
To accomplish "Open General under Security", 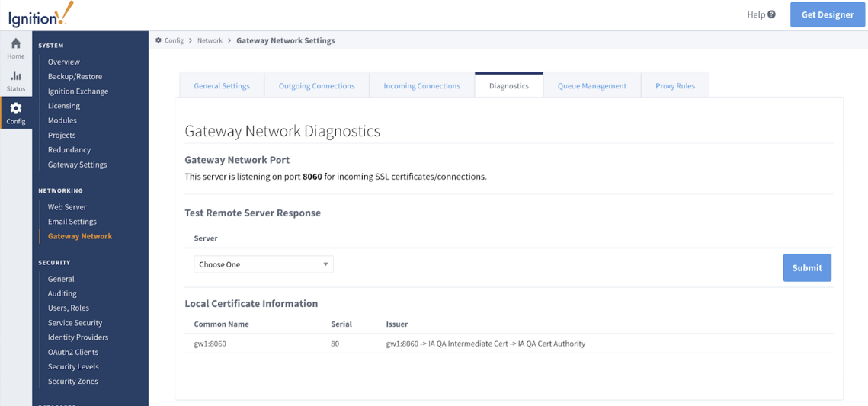I will (61, 279).
